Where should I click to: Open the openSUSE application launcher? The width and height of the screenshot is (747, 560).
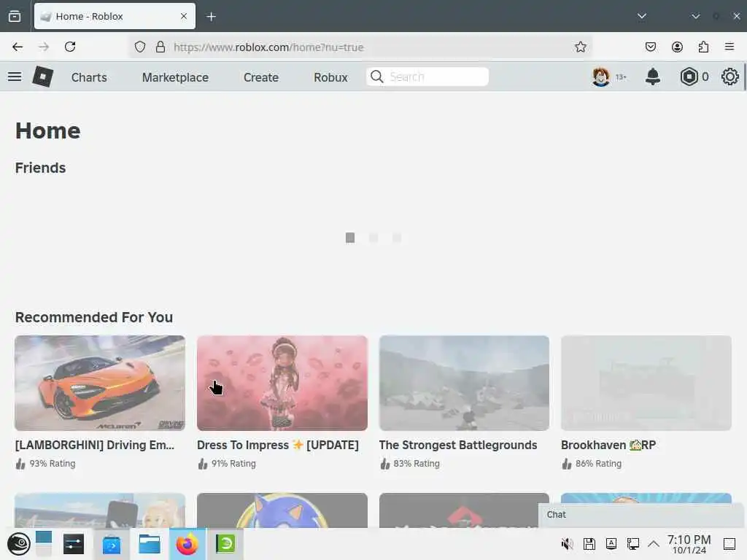click(x=18, y=544)
